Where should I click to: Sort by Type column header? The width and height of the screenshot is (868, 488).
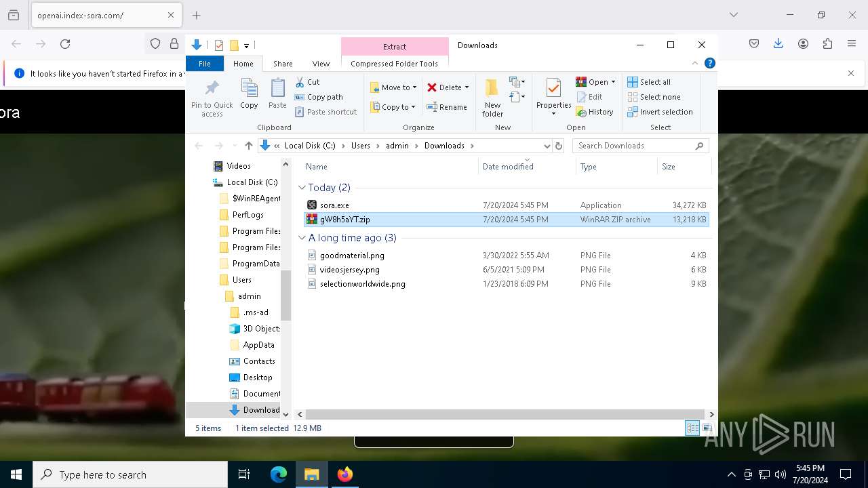pos(616,167)
